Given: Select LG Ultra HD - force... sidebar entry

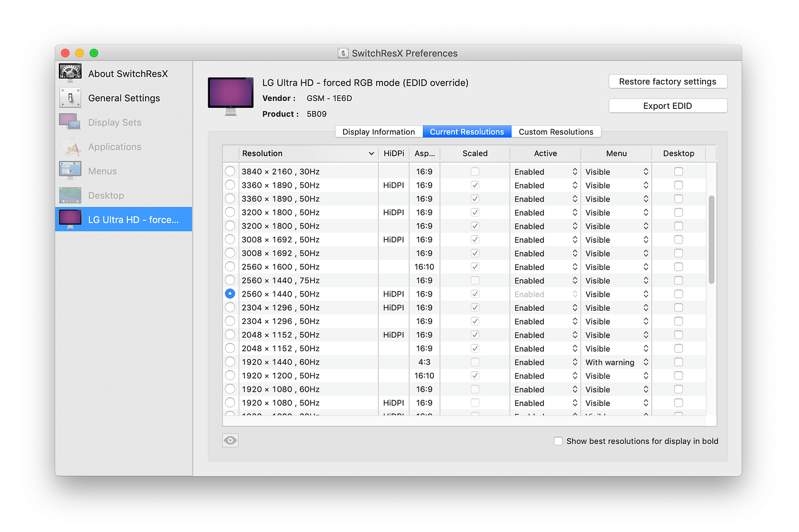Looking at the screenshot, I should click(124, 220).
